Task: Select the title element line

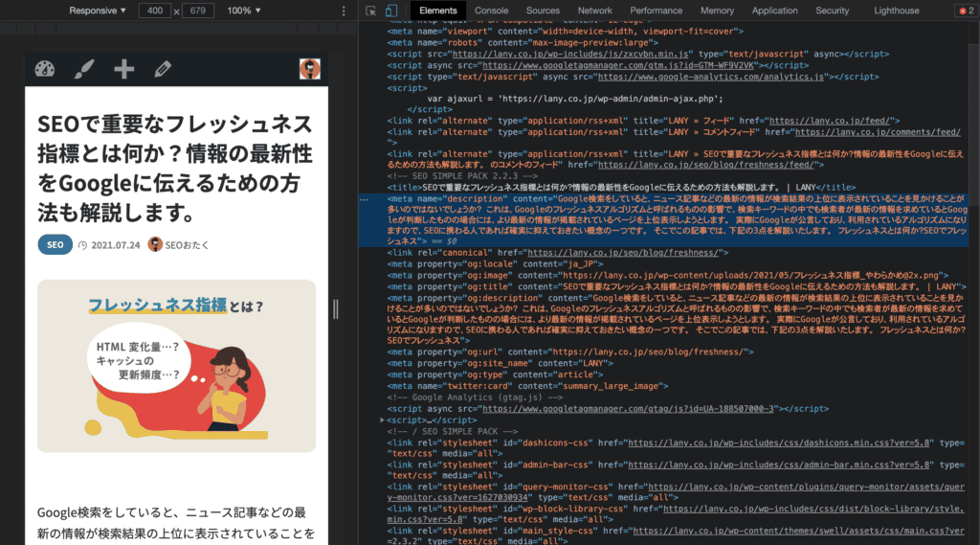Action: coord(621,187)
